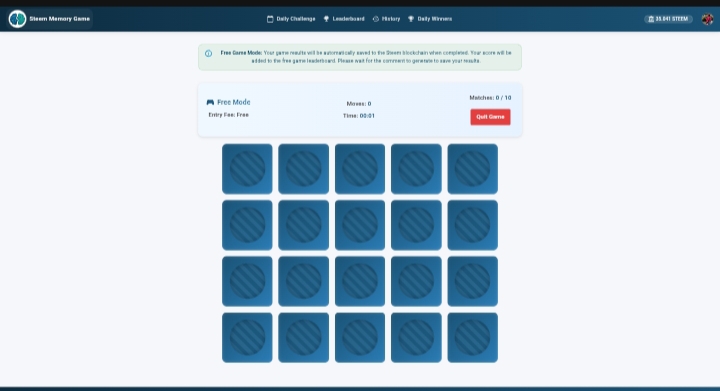Flip the fourth card in row three
The width and height of the screenshot is (720, 391).
416,281
